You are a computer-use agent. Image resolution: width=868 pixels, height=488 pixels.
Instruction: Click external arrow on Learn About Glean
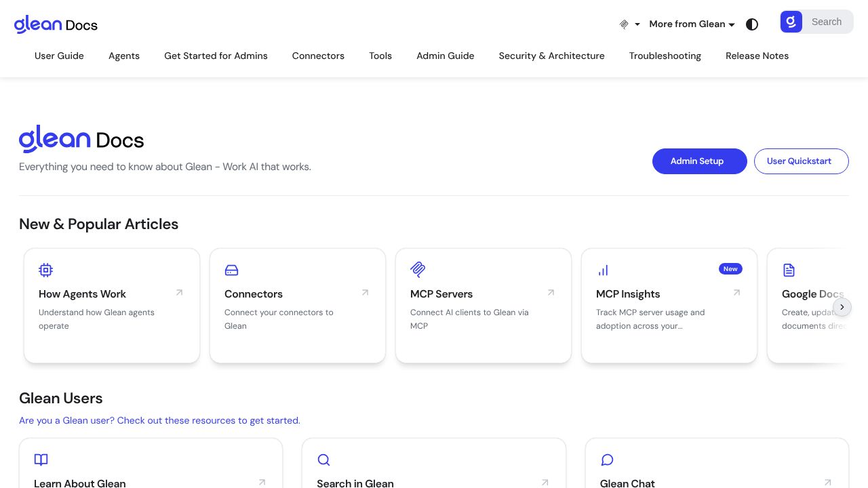pos(262,483)
